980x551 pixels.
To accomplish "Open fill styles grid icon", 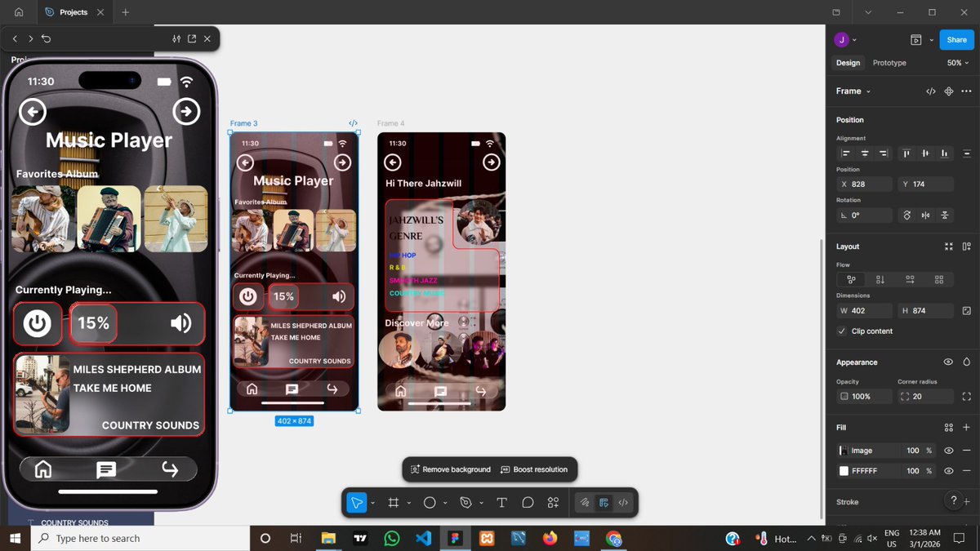I will point(949,428).
